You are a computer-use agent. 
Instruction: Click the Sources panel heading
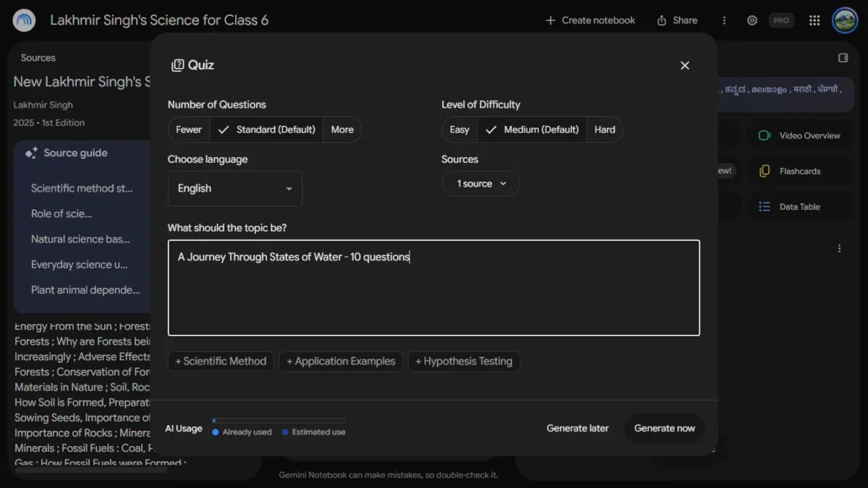38,58
